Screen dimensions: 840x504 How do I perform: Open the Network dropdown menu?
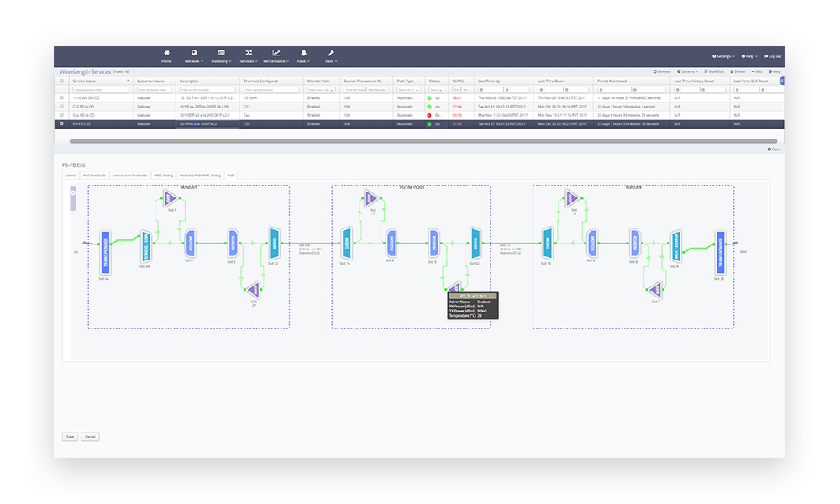[194, 60]
